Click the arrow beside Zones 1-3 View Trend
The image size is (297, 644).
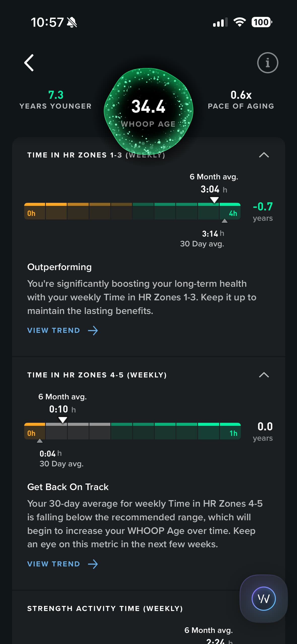point(93,331)
